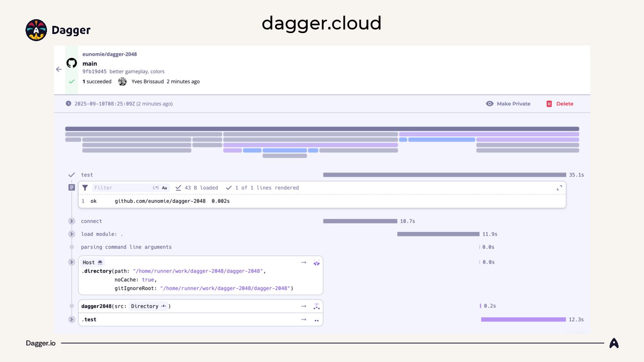The image size is (644, 362).
Task: Click the dagger2048(src: Directory) call
Action: point(126,306)
